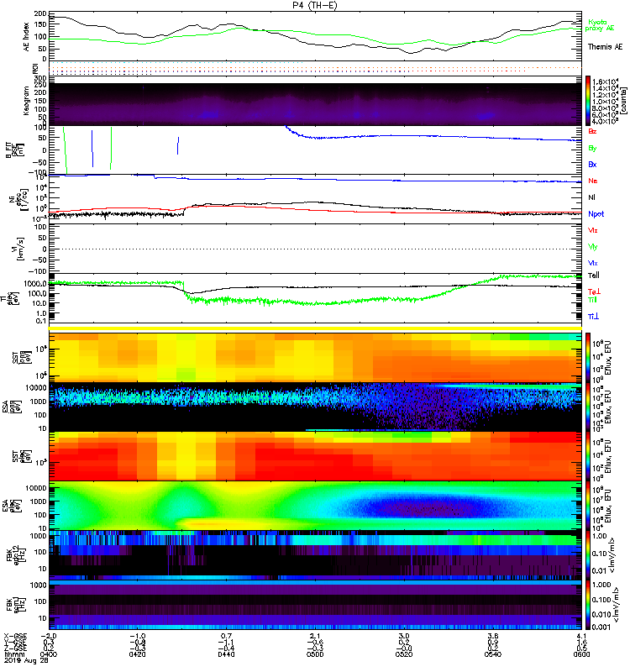630x672 pixels.
Task: Click the blue "Ti⊥" temperature legend label
Action: click(x=593, y=317)
